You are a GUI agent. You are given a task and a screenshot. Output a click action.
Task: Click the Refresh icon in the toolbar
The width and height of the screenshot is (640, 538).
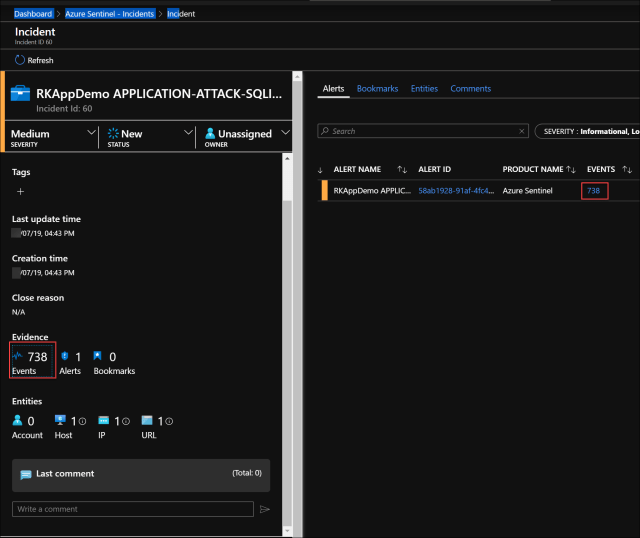tap(20, 60)
